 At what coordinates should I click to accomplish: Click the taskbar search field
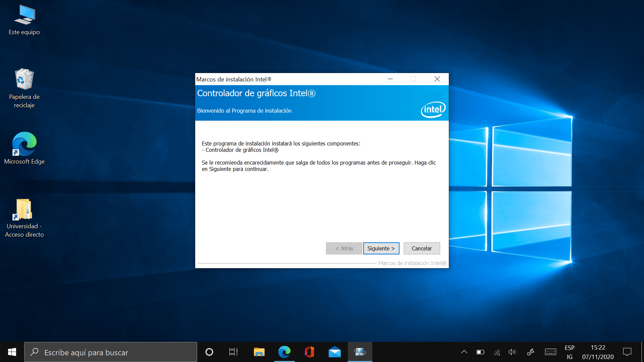[111, 352]
